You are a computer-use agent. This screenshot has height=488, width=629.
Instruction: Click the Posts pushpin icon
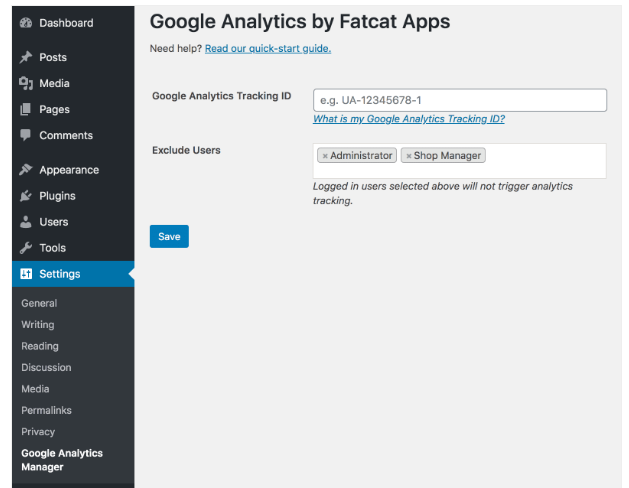point(26,57)
